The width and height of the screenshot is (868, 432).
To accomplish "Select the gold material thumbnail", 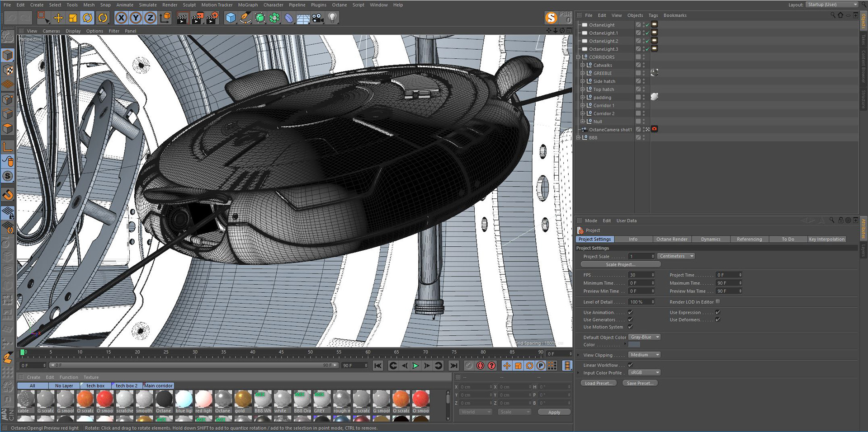I will 243,399.
